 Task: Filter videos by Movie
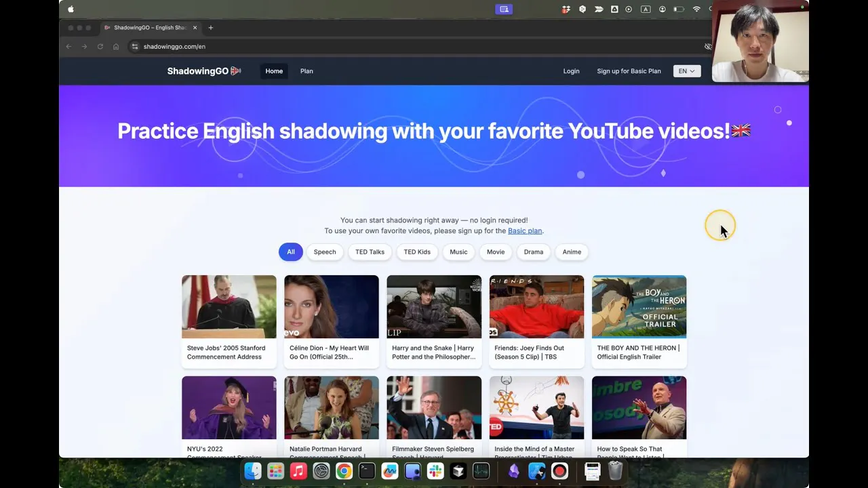(x=496, y=252)
